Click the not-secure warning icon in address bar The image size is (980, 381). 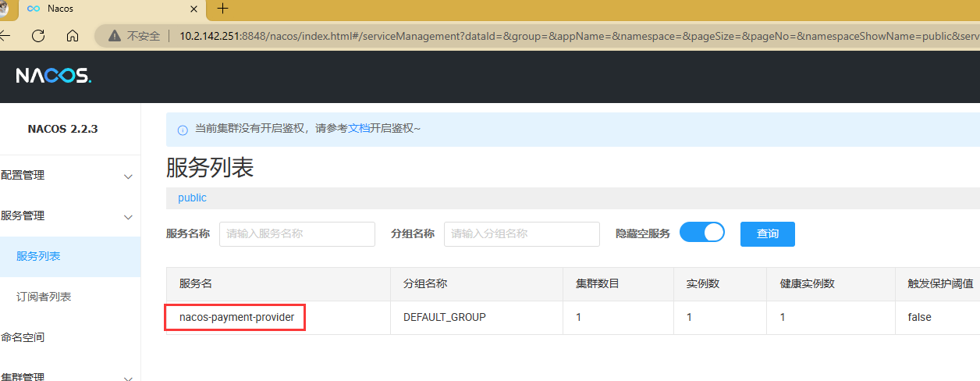pyautogui.click(x=115, y=36)
